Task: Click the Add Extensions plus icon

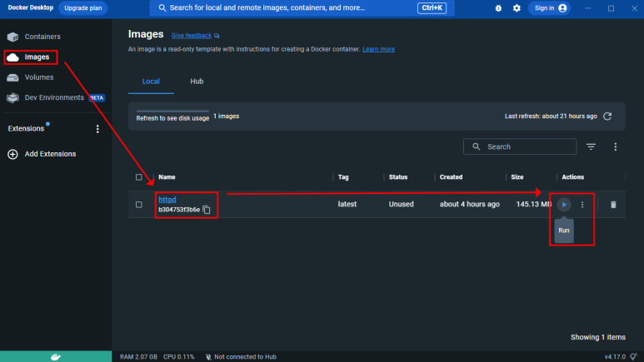Action: point(12,154)
